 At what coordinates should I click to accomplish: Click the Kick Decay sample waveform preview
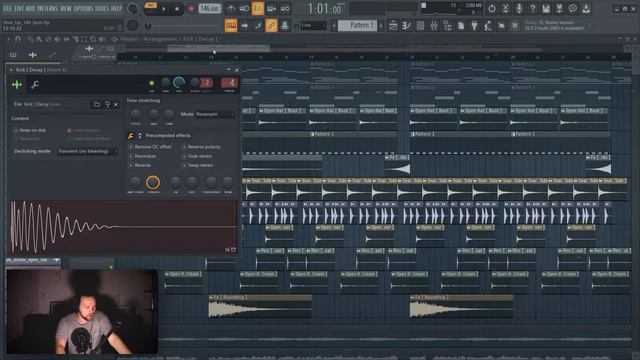(123, 227)
